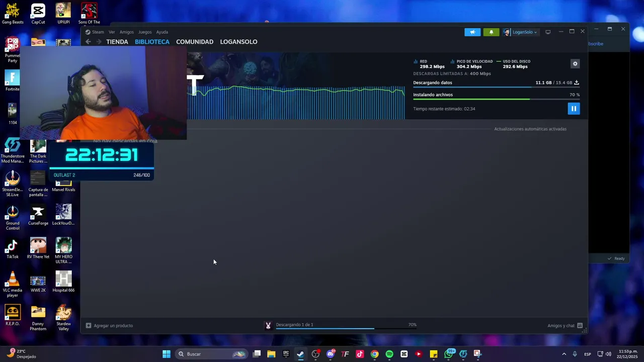Open Danny Phantom desktop folder
This screenshot has height=362, width=644.
click(38, 318)
